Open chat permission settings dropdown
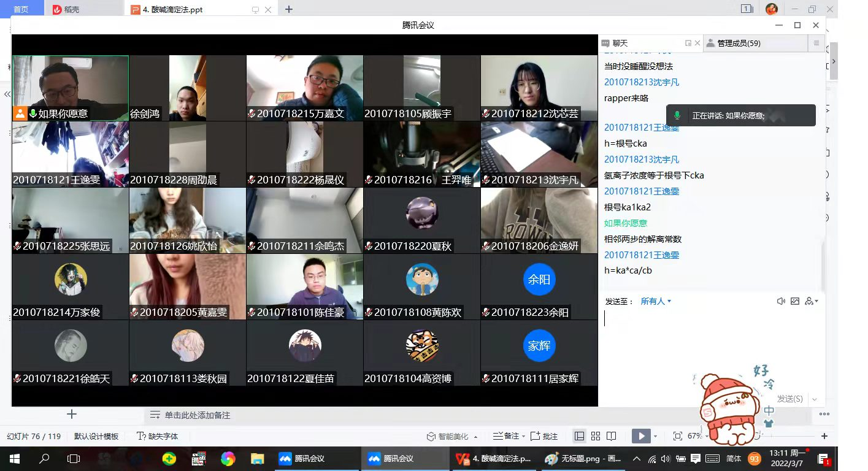Screen dimensions: 868x471 812,301
